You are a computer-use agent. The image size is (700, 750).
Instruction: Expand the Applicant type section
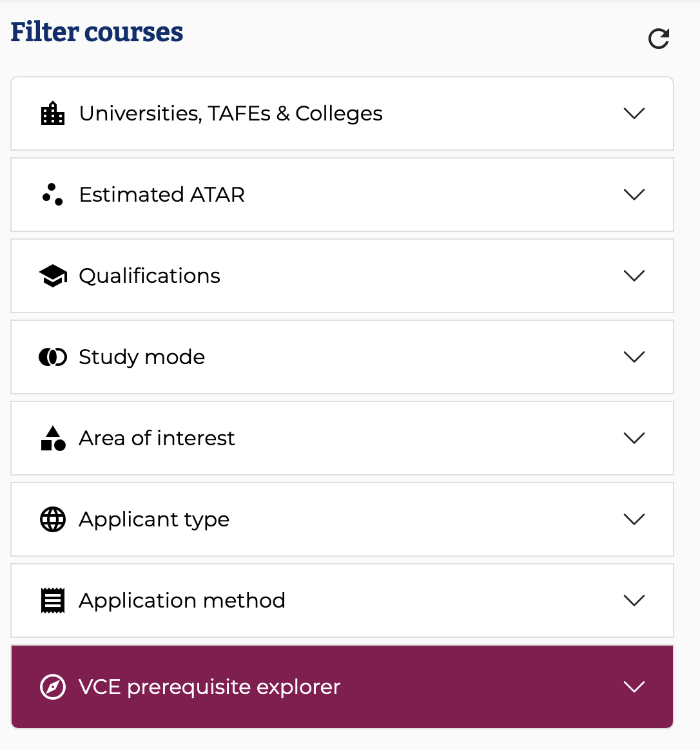[634, 519]
